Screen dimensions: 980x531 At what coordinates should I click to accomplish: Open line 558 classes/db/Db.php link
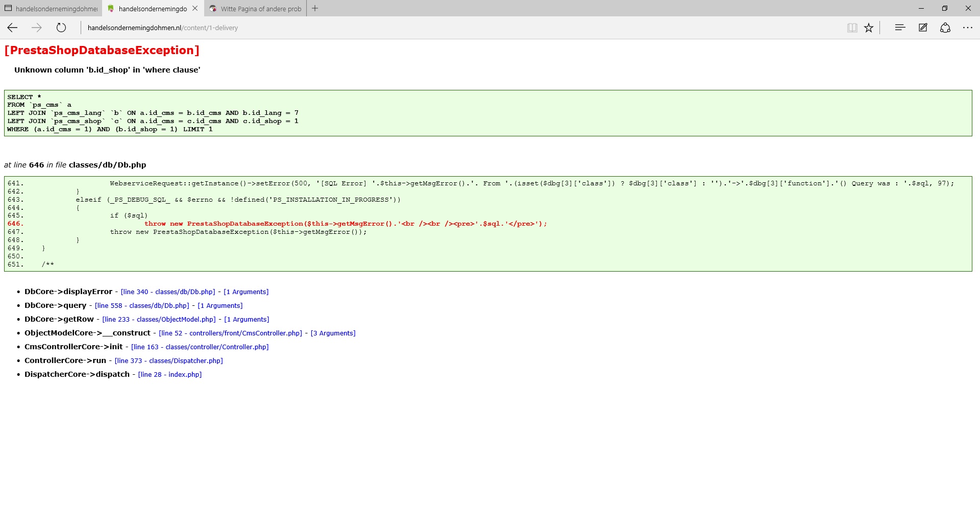(x=142, y=306)
